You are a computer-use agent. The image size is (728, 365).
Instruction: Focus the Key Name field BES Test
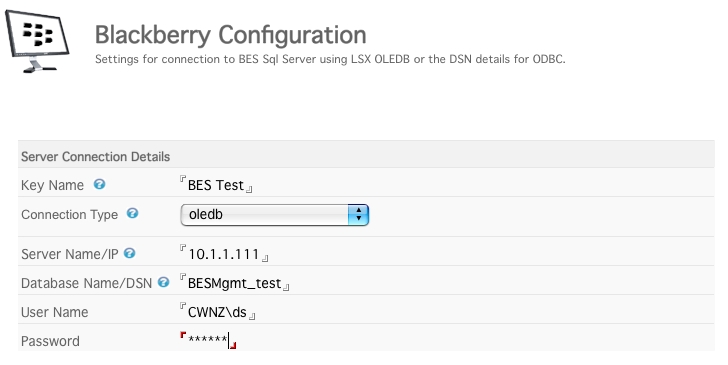click(216, 185)
